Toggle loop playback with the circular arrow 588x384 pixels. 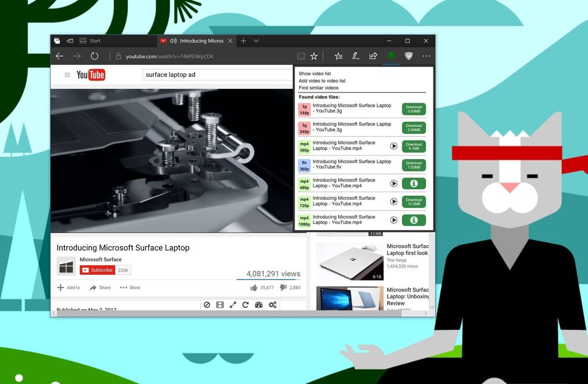point(246,305)
